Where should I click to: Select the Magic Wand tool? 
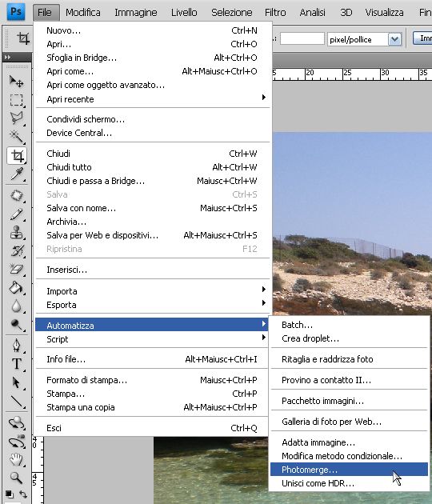pyautogui.click(x=16, y=137)
